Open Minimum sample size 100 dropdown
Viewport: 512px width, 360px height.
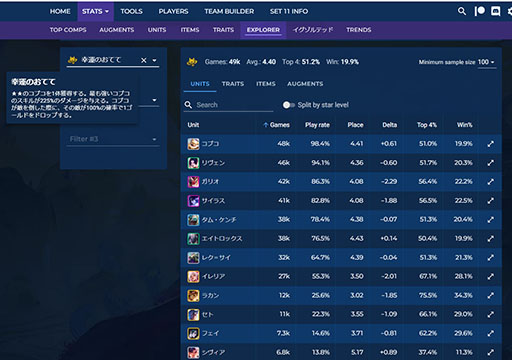(x=486, y=62)
